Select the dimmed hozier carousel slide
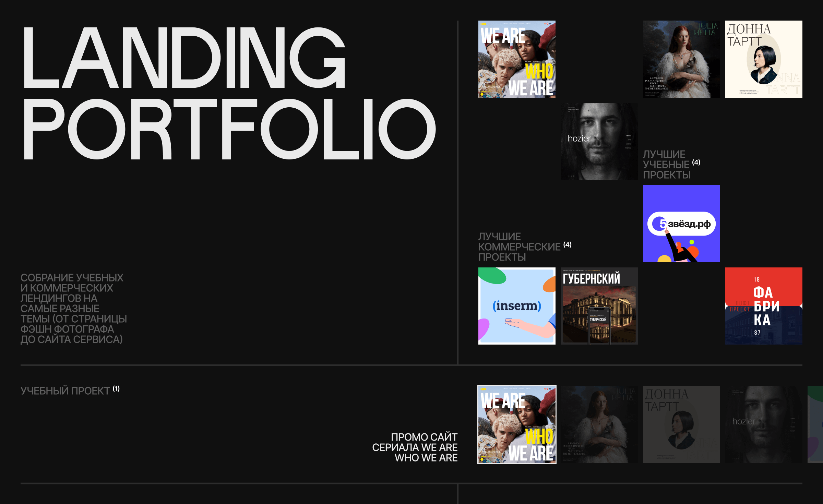The image size is (823, 504). [764, 424]
